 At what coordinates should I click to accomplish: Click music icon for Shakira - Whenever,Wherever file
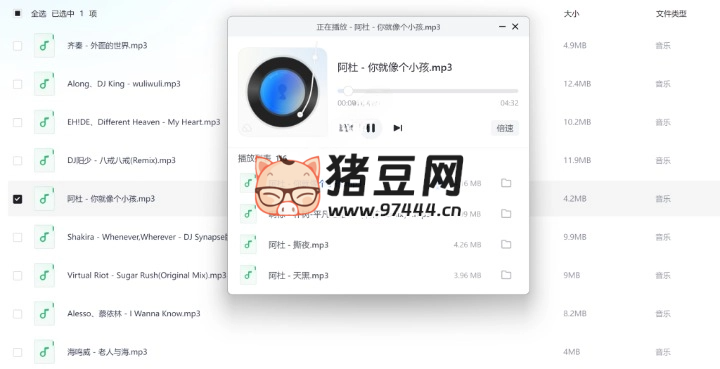pyautogui.click(x=45, y=237)
